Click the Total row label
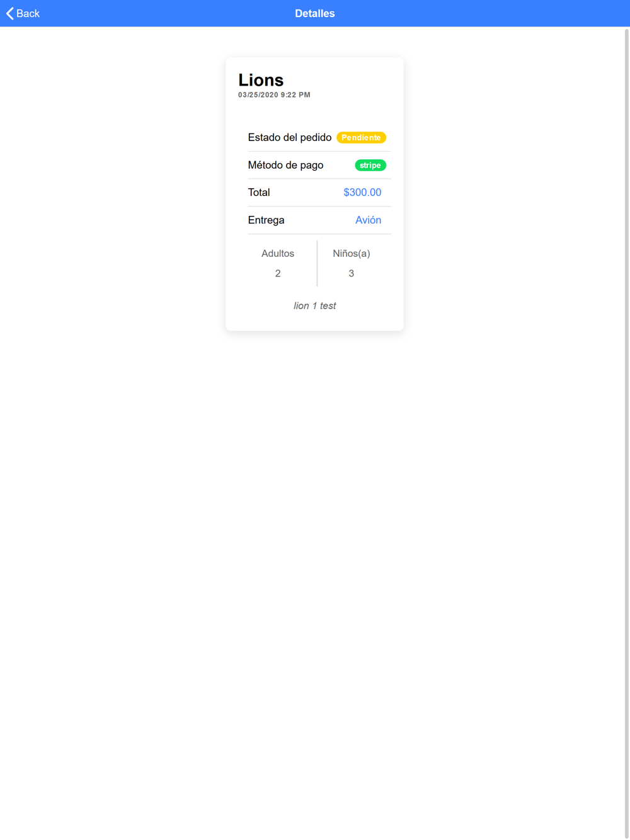This screenshot has height=840, width=630. point(259,193)
